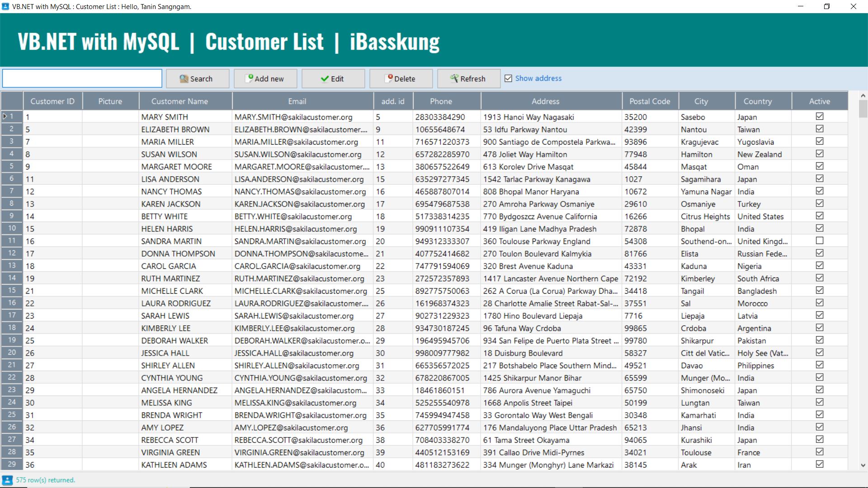Sort by Email column header
The width and height of the screenshot is (868, 488).
pyautogui.click(x=303, y=101)
